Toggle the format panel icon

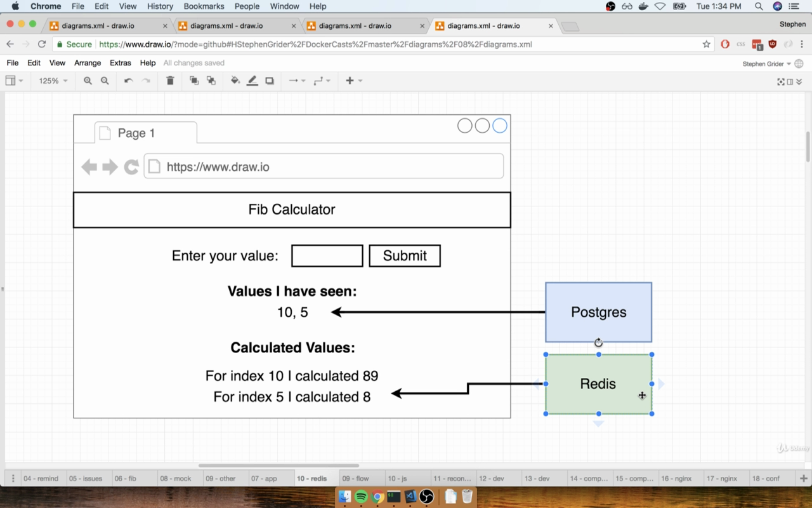790,81
